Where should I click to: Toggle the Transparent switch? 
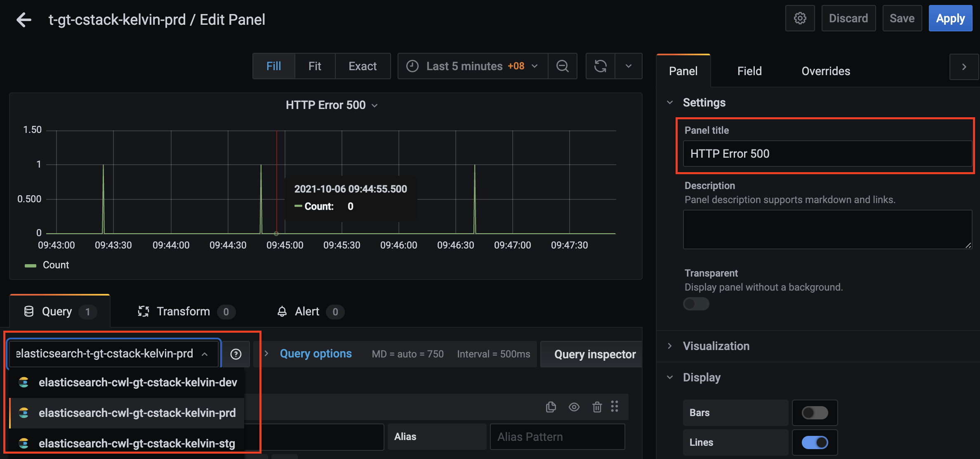tap(696, 304)
